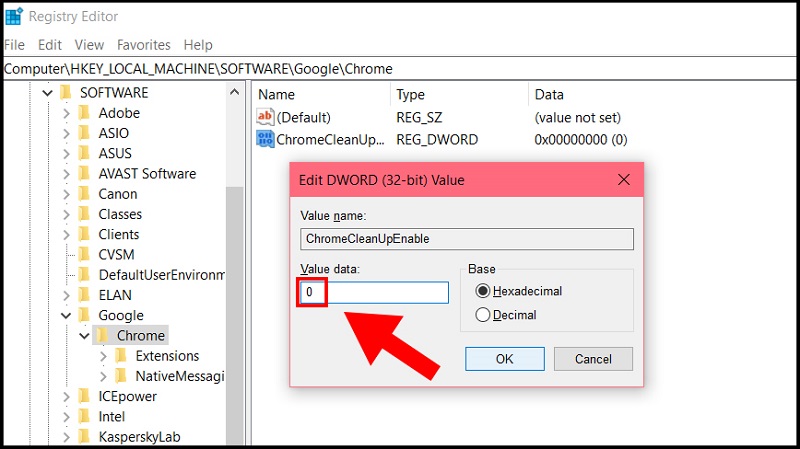Select the Hexadecimal base option
The width and height of the screenshot is (800, 449).
click(482, 291)
